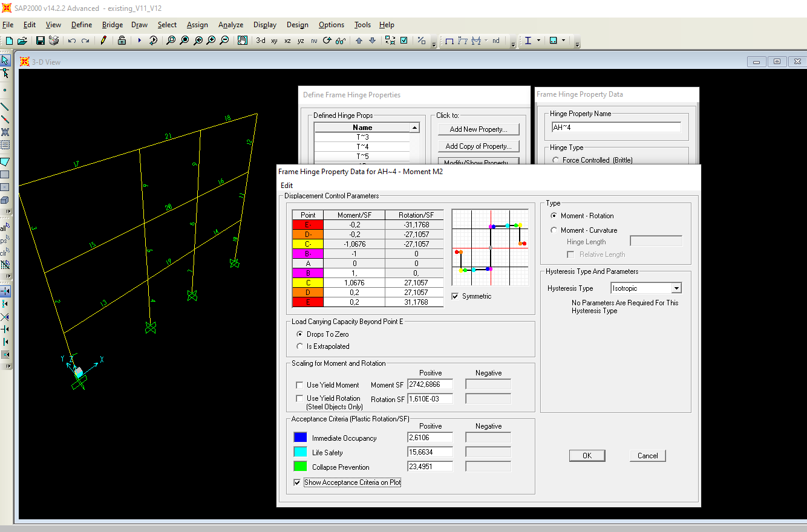Switch to xy plane view button
Viewport: 807px width, 532px height.
(x=274, y=41)
